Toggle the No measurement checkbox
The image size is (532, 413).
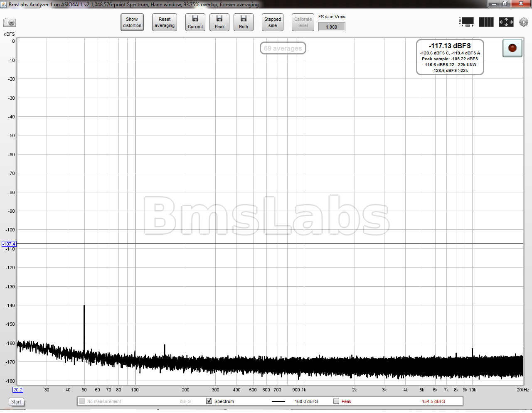pyautogui.click(x=82, y=401)
